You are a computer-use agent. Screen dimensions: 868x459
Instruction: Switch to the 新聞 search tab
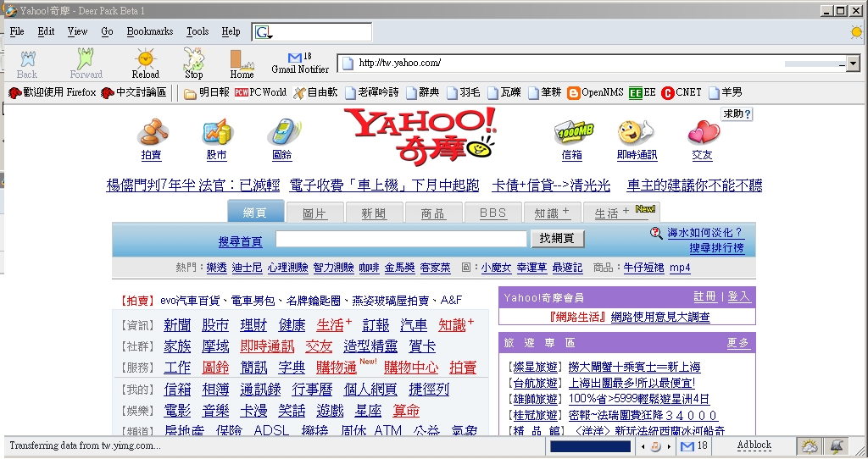[374, 213]
